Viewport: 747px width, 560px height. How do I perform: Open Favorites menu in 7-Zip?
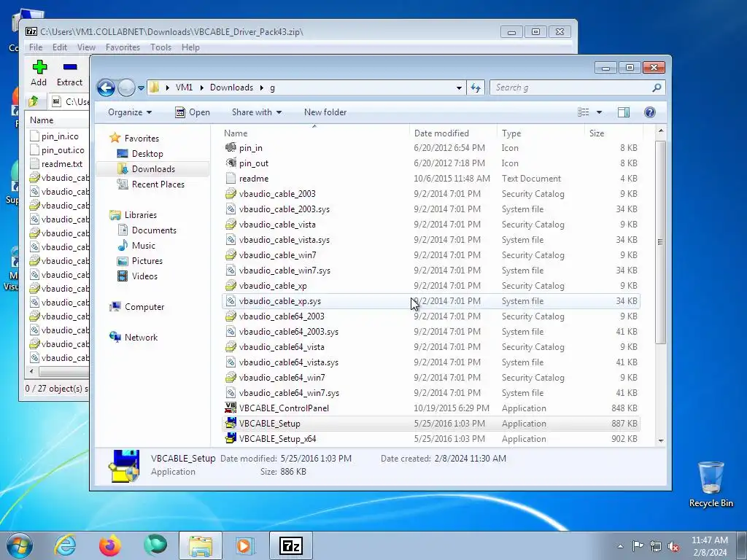[123, 47]
